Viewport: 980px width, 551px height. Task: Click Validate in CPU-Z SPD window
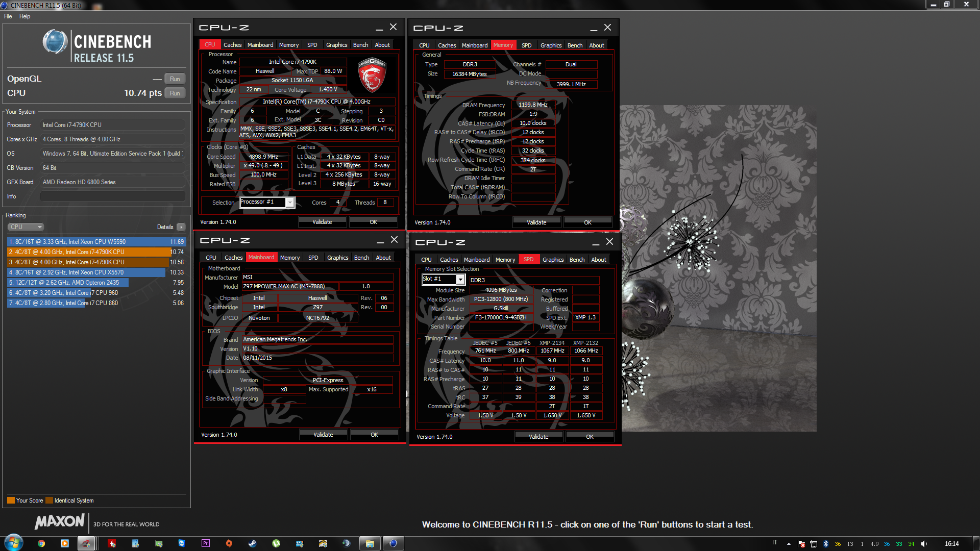point(538,437)
